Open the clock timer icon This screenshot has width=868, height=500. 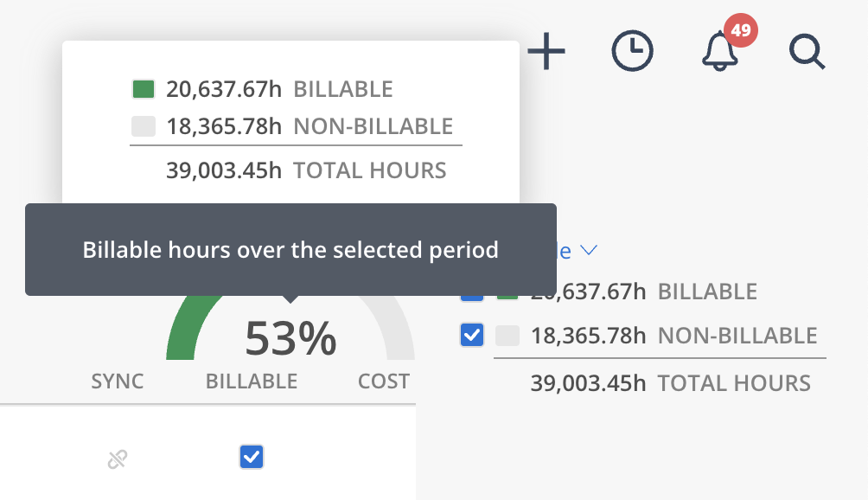[x=633, y=52]
